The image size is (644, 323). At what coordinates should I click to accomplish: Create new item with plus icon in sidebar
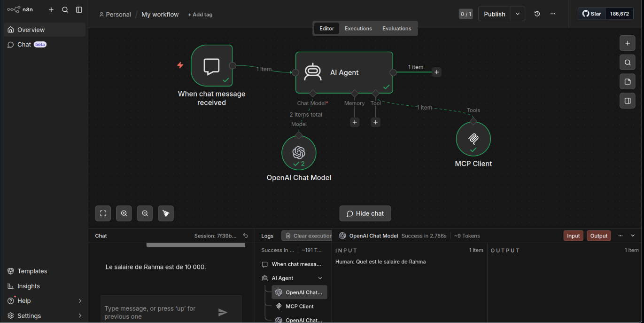coord(51,9)
